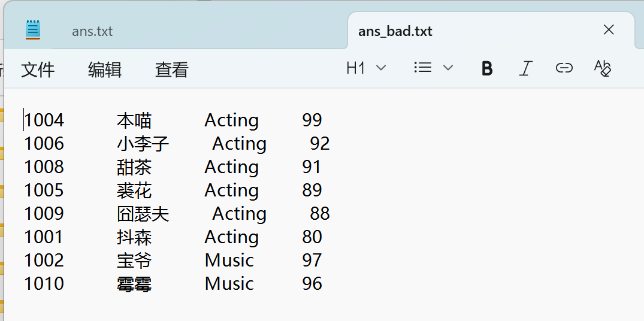Screen dimensions: 644x321
Task: Toggle bold formatting
Action: [487, 68]
